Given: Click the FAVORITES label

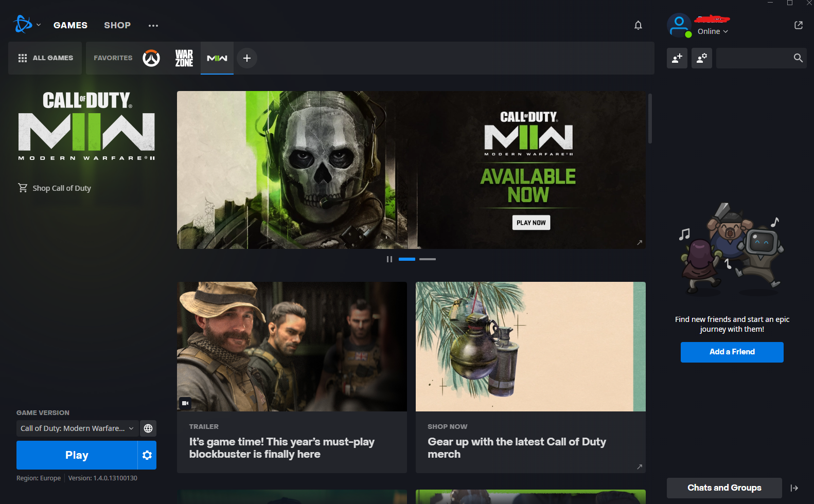Looking at the screenshot, I should [113, 58].
